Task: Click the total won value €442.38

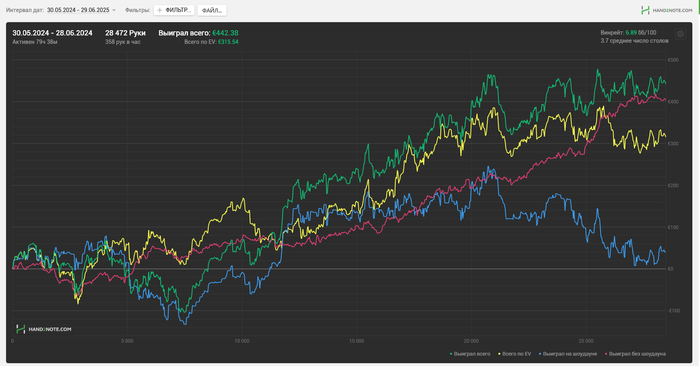Action: pyautogui.click(x=225, y=33)
